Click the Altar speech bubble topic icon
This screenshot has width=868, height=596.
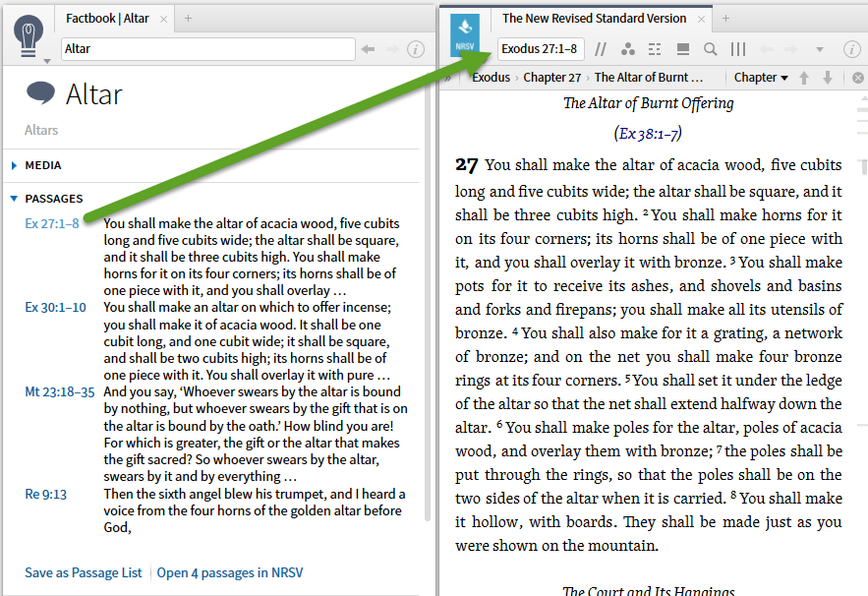[x=40, y=92]
